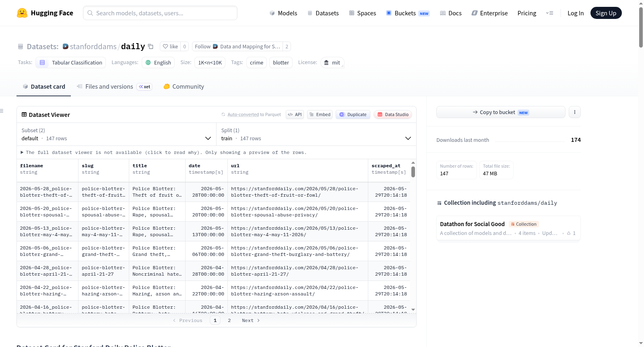The width and height of the screenshot is (644, 347).
Task: Click the page vertical scrollbar thumb
Action: (641, 27)
